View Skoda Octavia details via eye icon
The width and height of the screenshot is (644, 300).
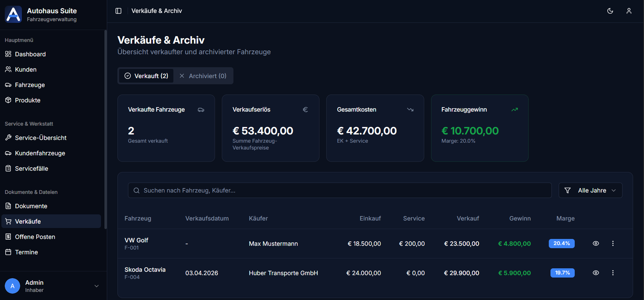click(596, 273)
